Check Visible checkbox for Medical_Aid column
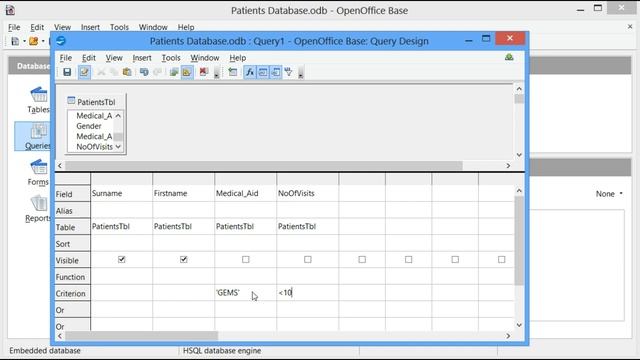 pos(246,260)
